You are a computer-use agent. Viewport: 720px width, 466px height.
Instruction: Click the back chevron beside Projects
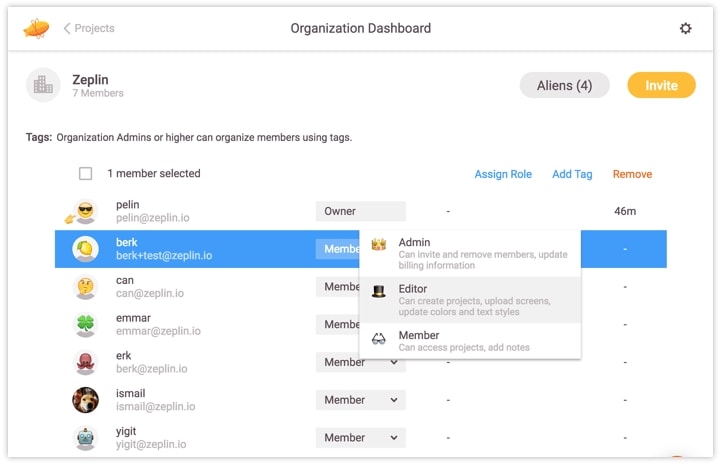(67, 28)
